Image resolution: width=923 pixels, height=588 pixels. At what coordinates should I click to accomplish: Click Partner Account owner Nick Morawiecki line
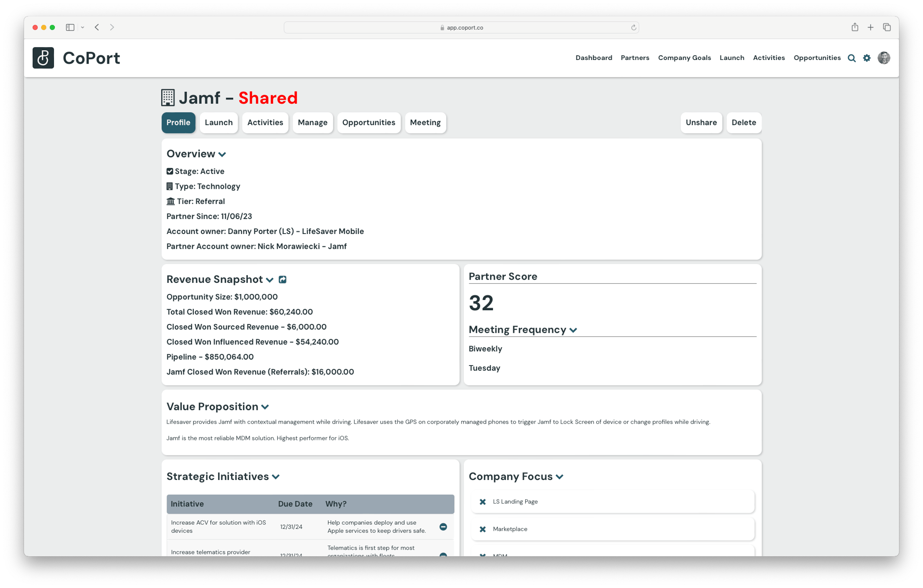pyautogui.click(x=257, y=246)
